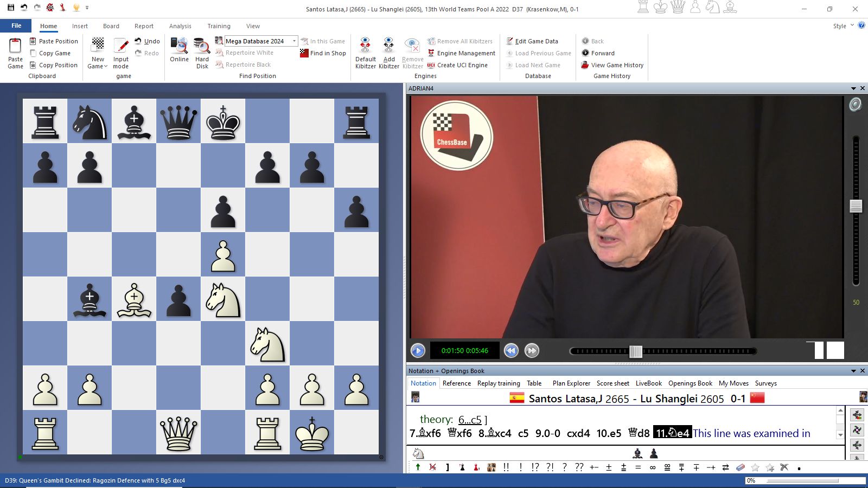Rewind the video with the backward button
This screenshot has height=488, width=868.
[511, 351]
